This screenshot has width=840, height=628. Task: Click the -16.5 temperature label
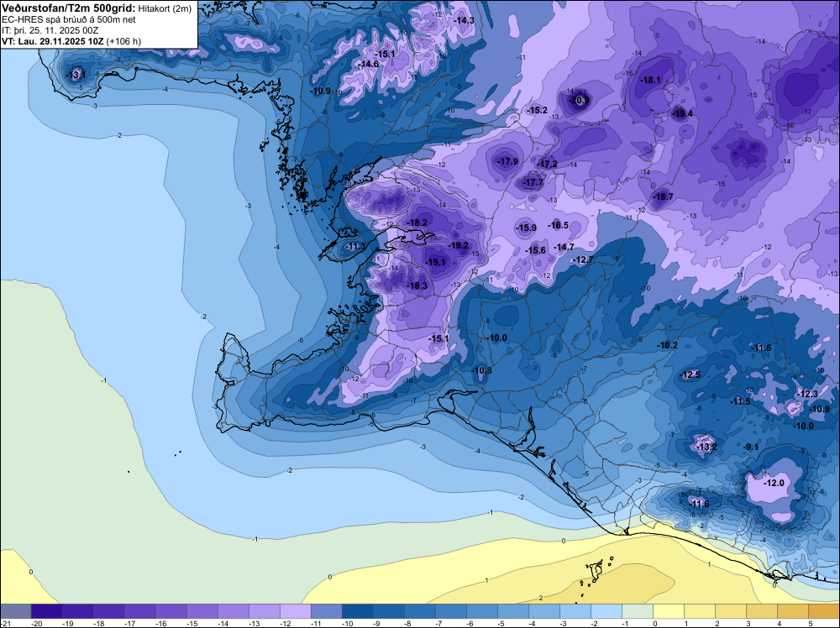(559, 225)
